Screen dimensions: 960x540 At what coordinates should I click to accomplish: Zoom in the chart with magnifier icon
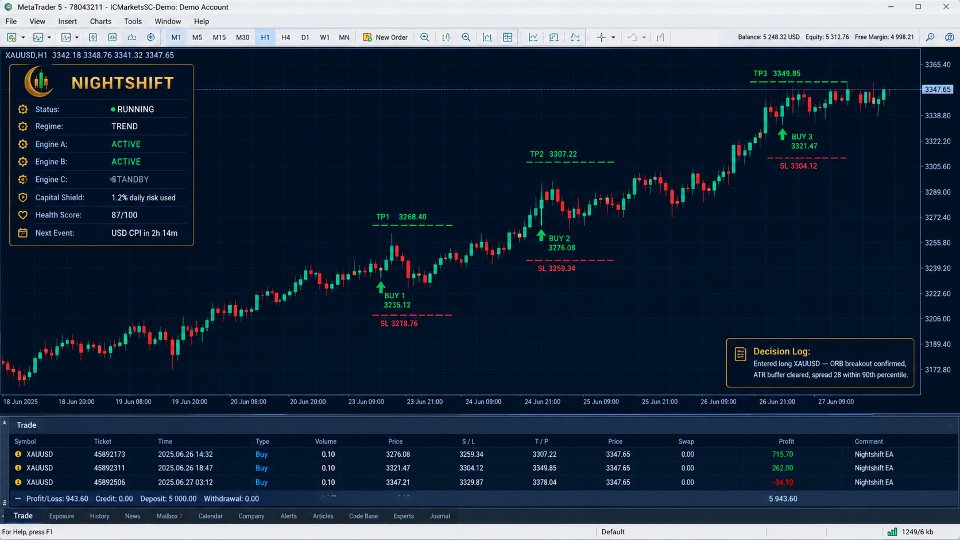466,37
